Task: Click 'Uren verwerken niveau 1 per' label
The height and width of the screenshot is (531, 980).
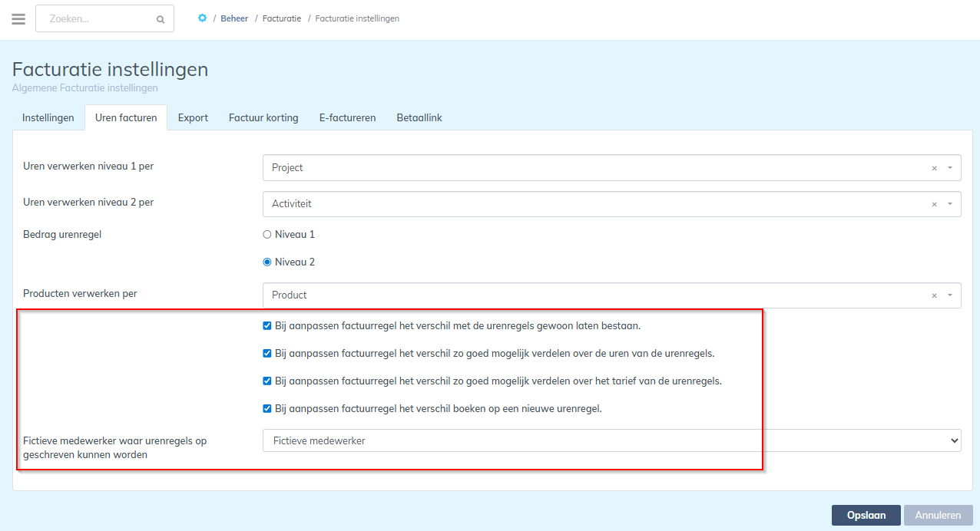Action: pos(88,166)
